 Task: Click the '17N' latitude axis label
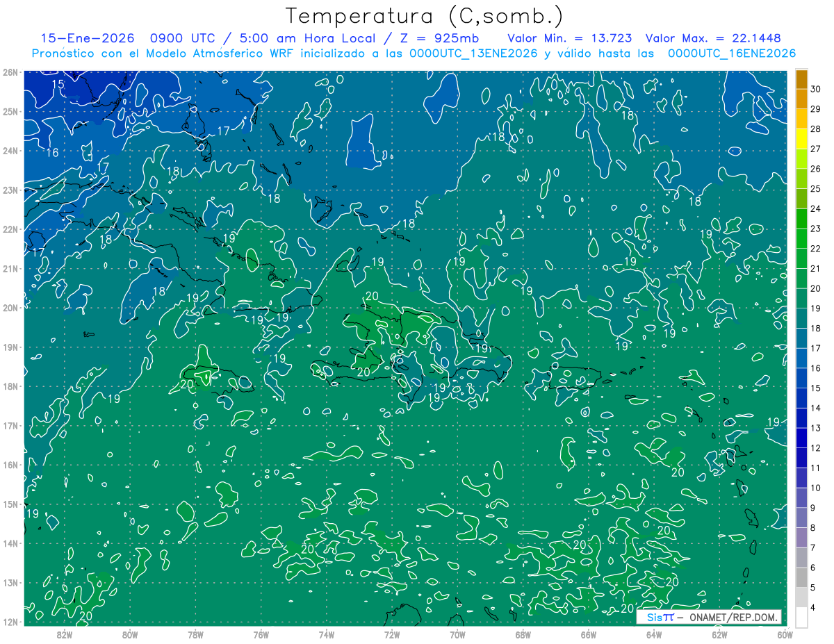coord(10,425)
